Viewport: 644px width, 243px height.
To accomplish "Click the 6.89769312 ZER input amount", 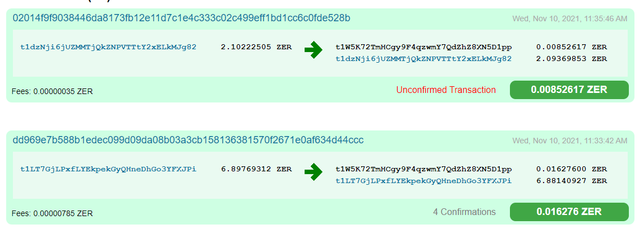I will (256, 169).
